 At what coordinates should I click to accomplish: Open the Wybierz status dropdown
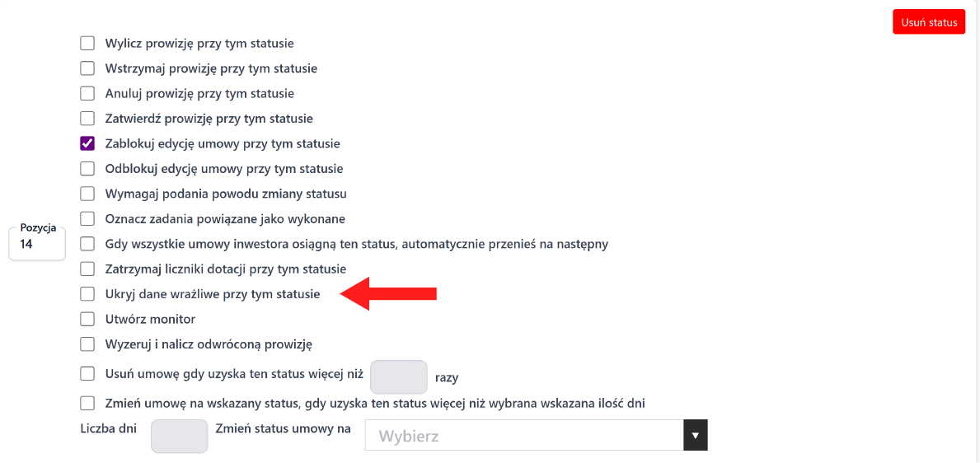(x=536, y=436)
